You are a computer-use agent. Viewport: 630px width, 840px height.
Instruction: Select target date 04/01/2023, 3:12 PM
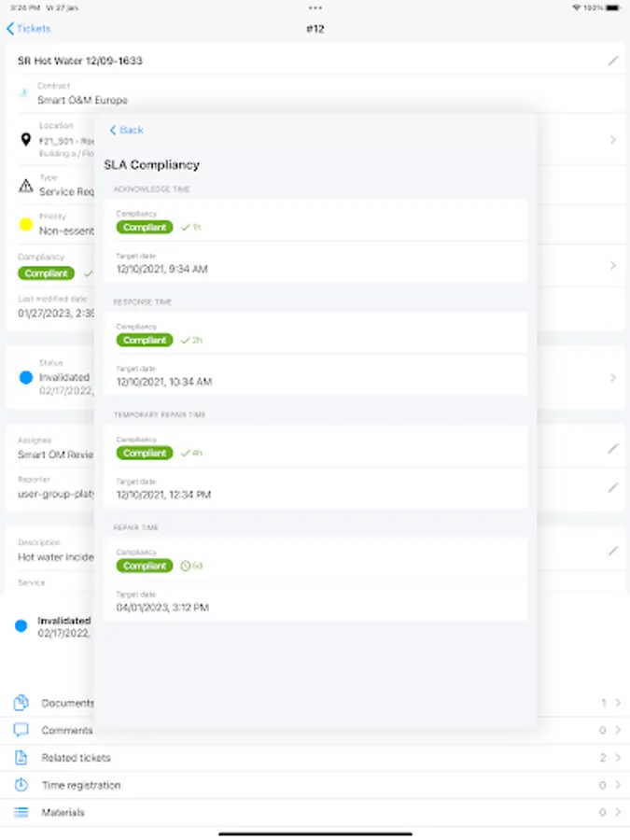tap(162, 608)
